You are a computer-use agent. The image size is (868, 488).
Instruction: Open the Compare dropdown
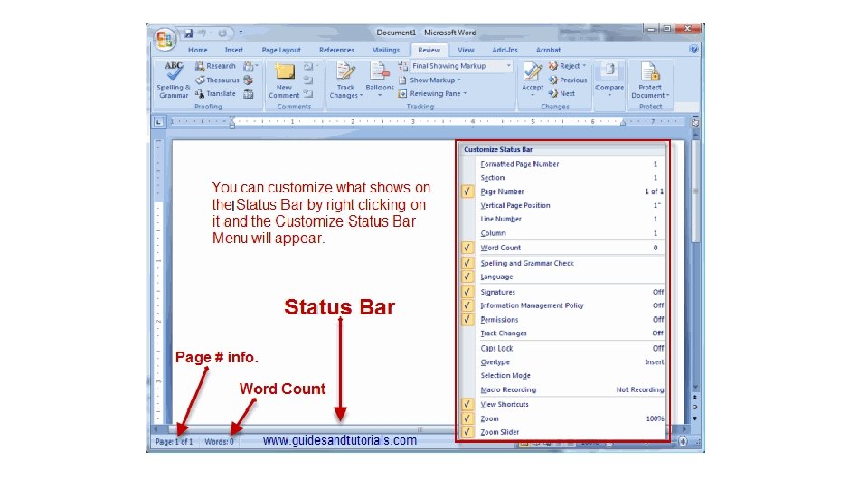click(x=609, y=80)
